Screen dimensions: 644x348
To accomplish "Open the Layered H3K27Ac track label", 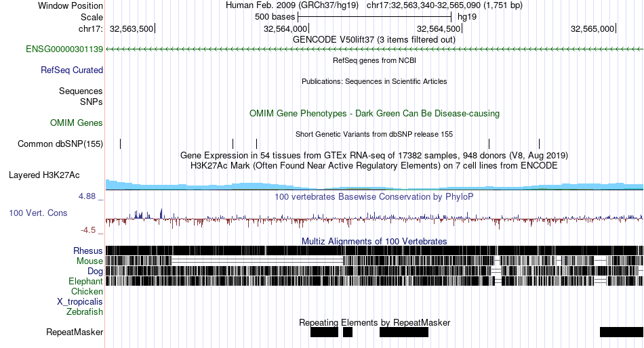I will pos(44,175).
